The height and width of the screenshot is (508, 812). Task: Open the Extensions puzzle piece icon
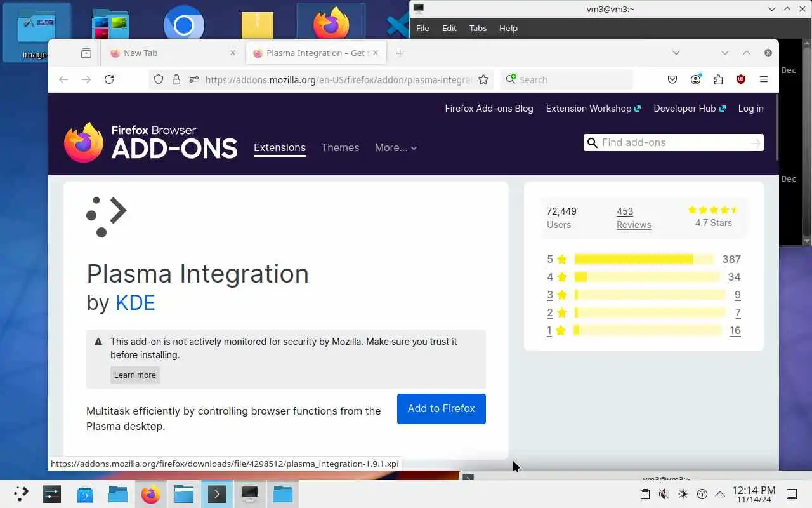click(x=718, y=79)
